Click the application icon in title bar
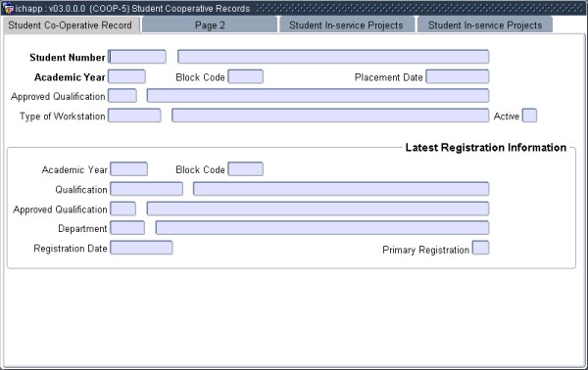Image resolution: width=588 pixels, height=370 pixels. (x=8, y=8)
